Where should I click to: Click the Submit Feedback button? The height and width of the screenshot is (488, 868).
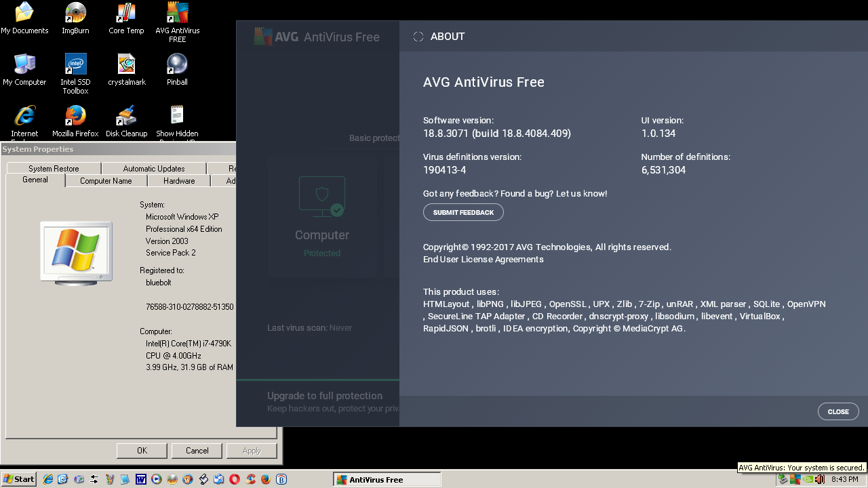pyautogui.click(x=463, y=212)
